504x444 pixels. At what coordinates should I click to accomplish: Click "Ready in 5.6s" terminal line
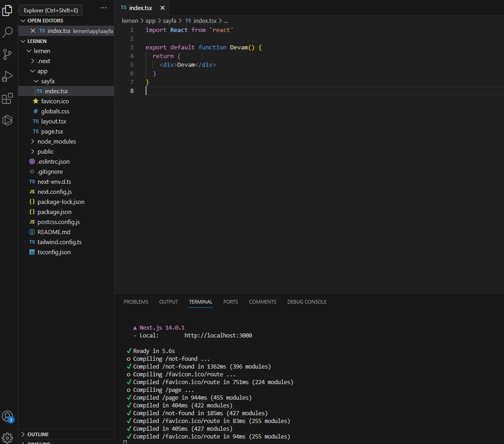(x=154, y=351)
